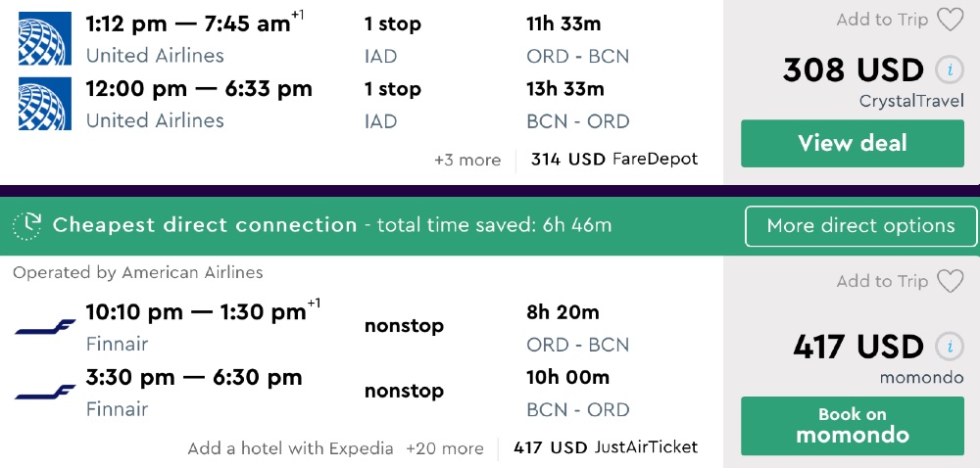Expand +3 more booking options
Screen dimensions: 980x468
[x=467, y=160]
